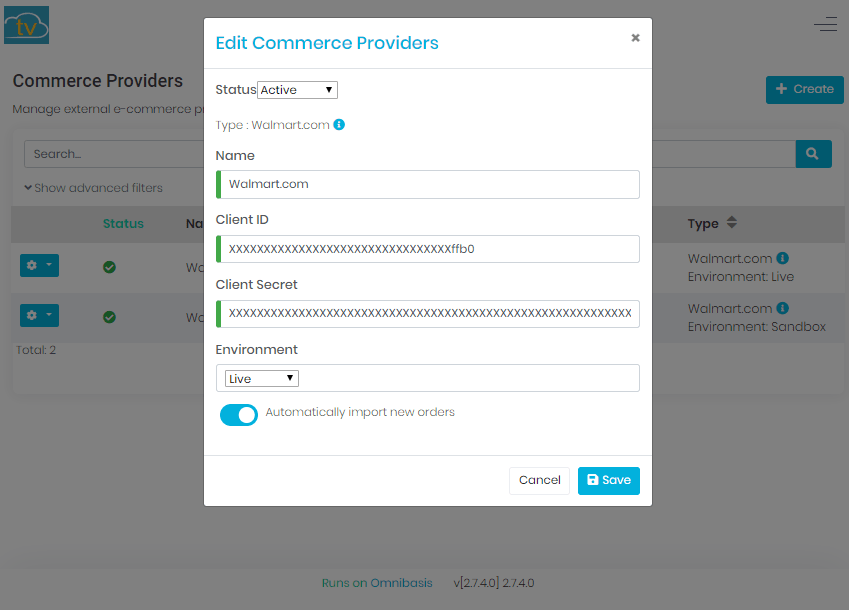
Task: Save the commerce provider changes
Action: [x=608, y=480]
